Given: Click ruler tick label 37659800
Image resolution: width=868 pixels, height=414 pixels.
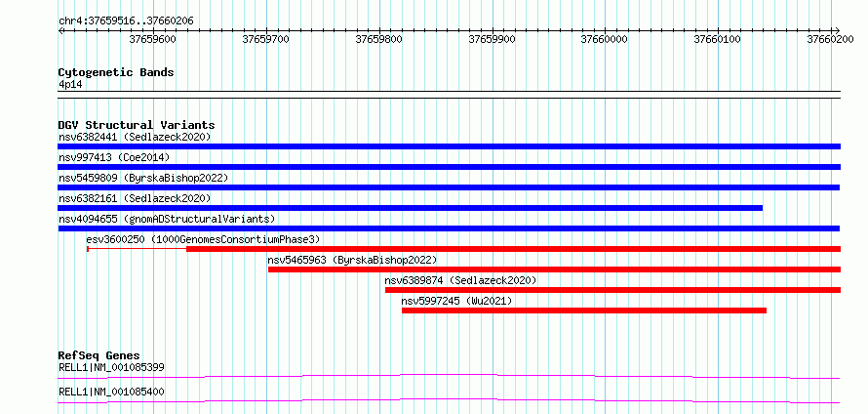Looking at the screenshot, I should click(x=379, y=39).
